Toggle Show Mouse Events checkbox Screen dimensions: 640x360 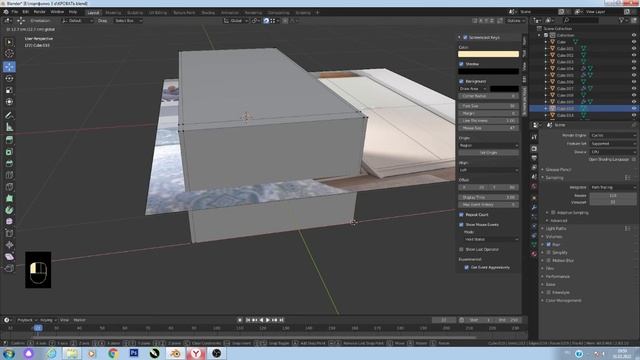461,224
